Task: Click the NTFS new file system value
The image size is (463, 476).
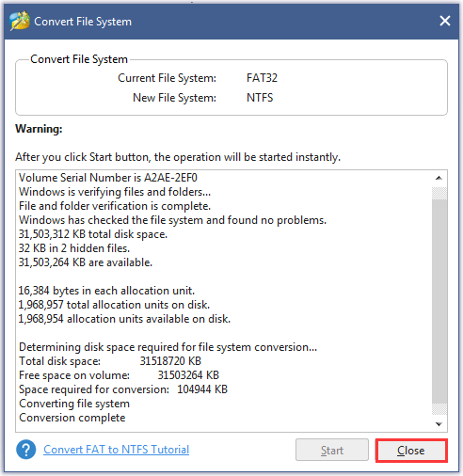Action: click(x=260, y=98)
